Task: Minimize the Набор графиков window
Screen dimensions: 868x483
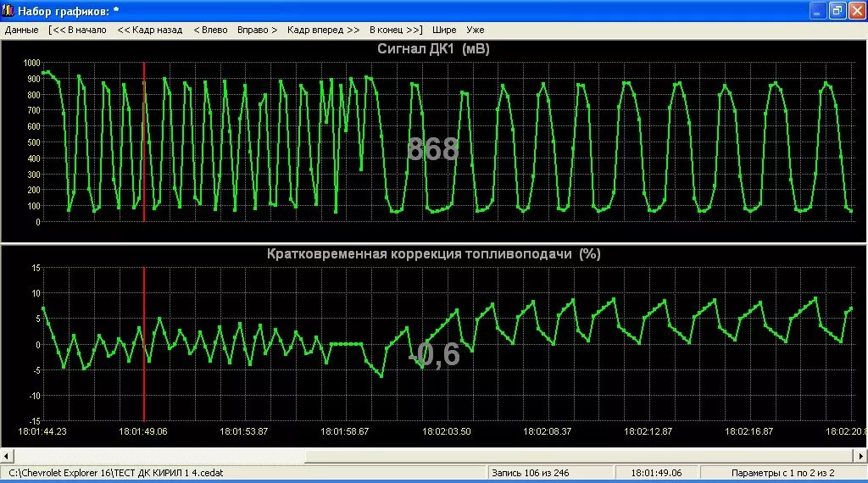Action: pos(818,11)
